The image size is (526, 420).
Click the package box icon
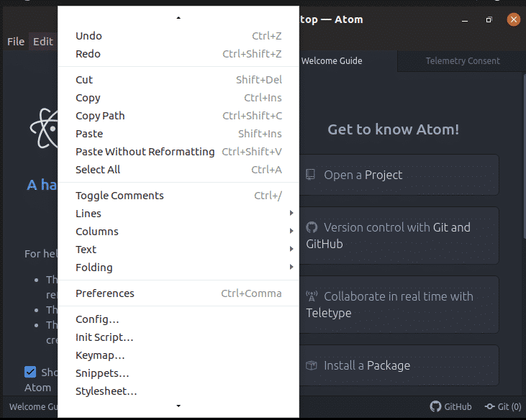tap(312, 365)
